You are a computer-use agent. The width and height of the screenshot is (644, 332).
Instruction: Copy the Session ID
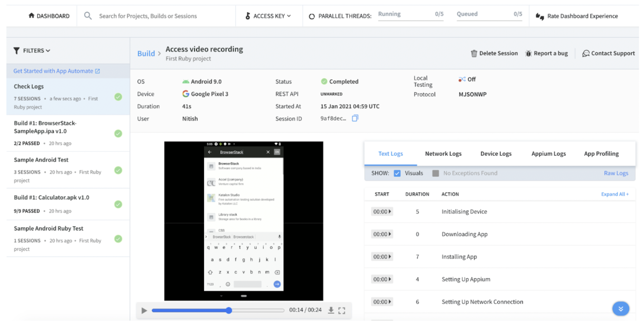pyautogui.click(x=355, y=118)
